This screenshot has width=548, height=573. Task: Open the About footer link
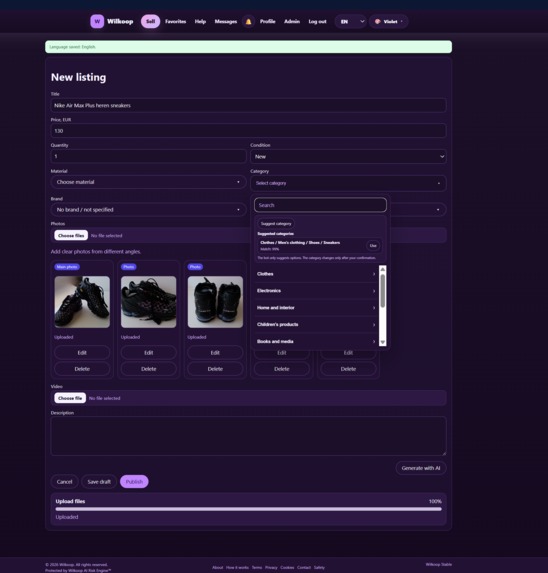pos(218,568)
